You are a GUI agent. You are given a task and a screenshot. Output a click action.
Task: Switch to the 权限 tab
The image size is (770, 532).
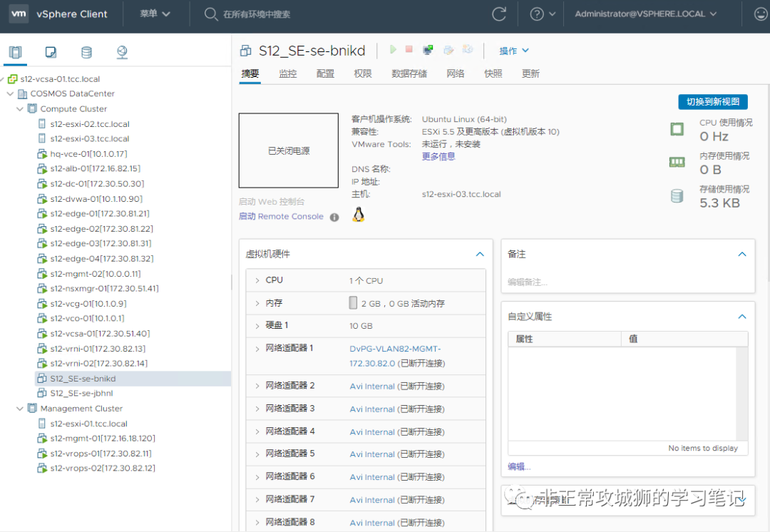click(362, 73)
